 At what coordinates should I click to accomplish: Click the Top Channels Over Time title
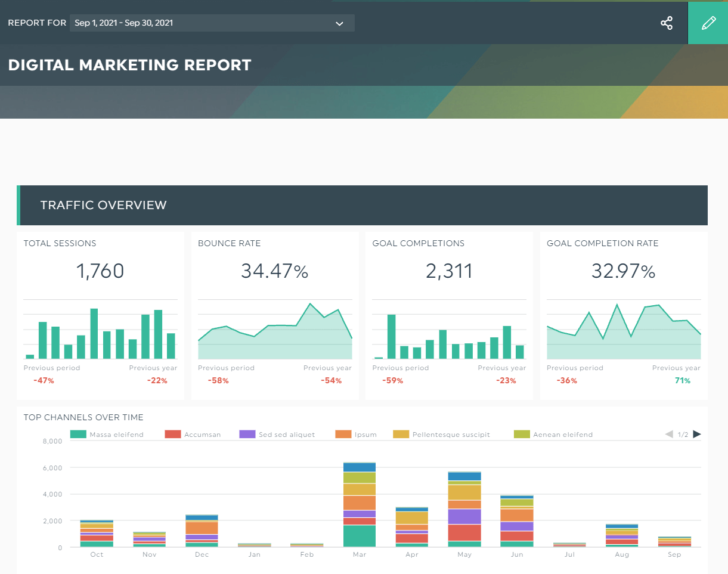tap(83, 417)
